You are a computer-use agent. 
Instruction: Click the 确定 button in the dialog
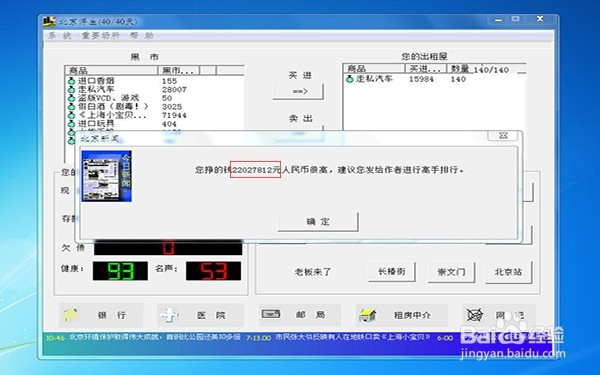[x=318, y=222]
